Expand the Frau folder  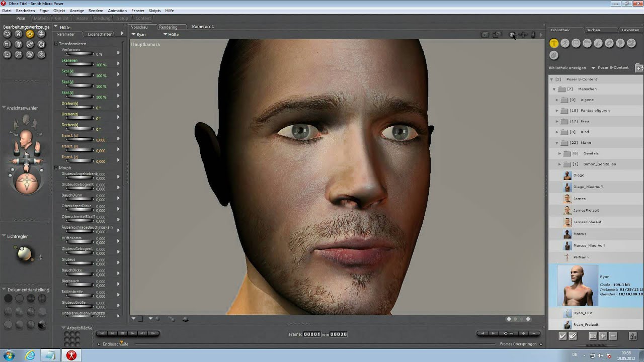pos(557,121)
